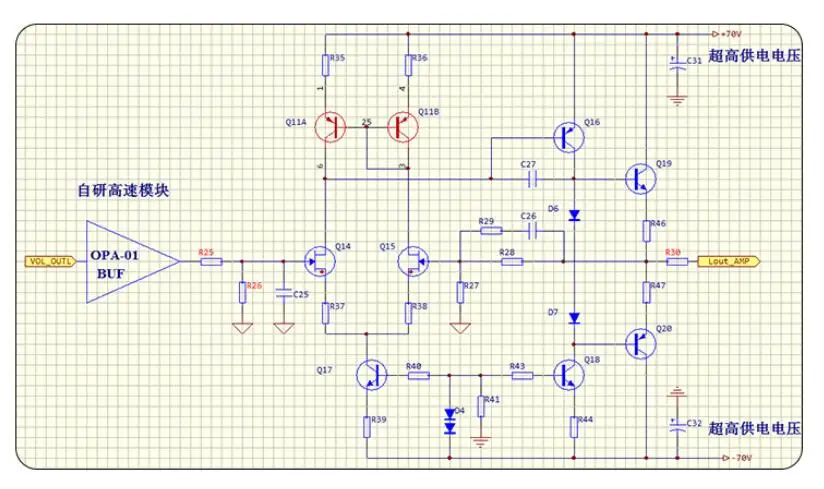
Task: Select the Lout_AMP output port
Action: coord(728,262)
